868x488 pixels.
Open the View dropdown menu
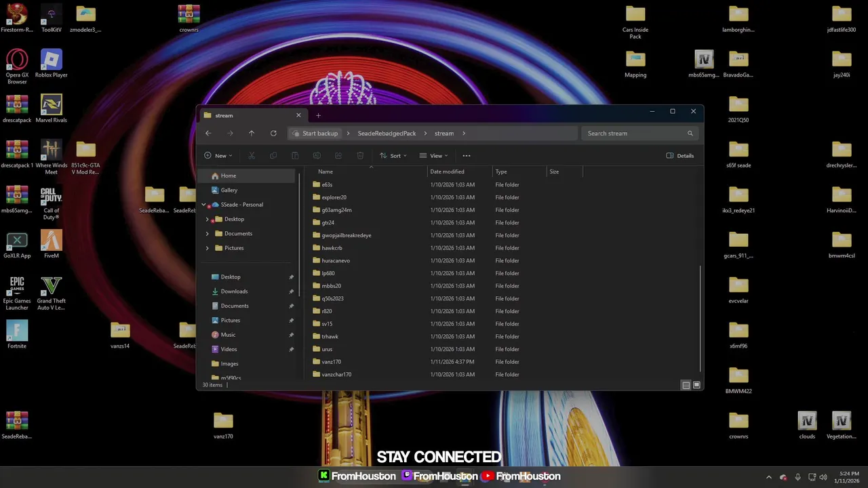(434, 156)
